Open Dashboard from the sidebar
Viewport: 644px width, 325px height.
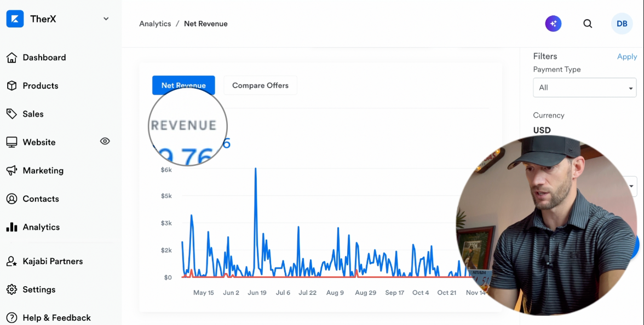44,57
